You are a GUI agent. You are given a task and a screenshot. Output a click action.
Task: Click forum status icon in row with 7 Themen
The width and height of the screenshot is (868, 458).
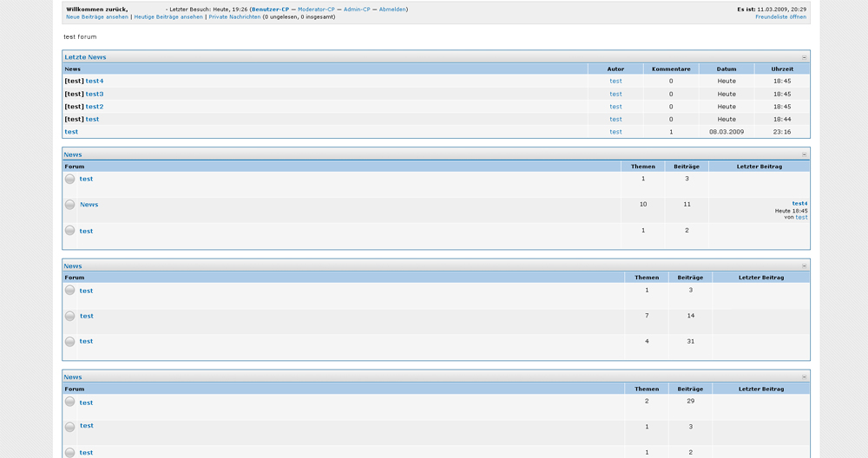pos(69,316)
